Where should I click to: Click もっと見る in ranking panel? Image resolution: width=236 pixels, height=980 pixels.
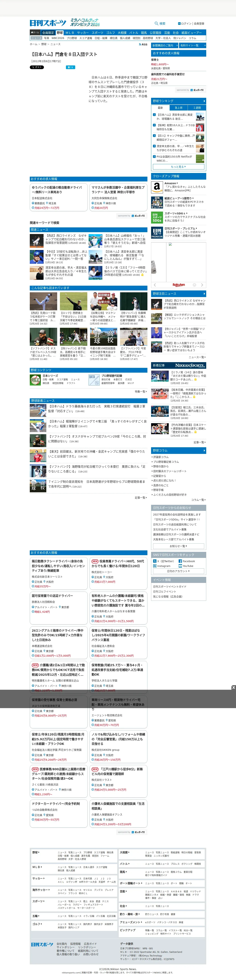click(178, 167)
